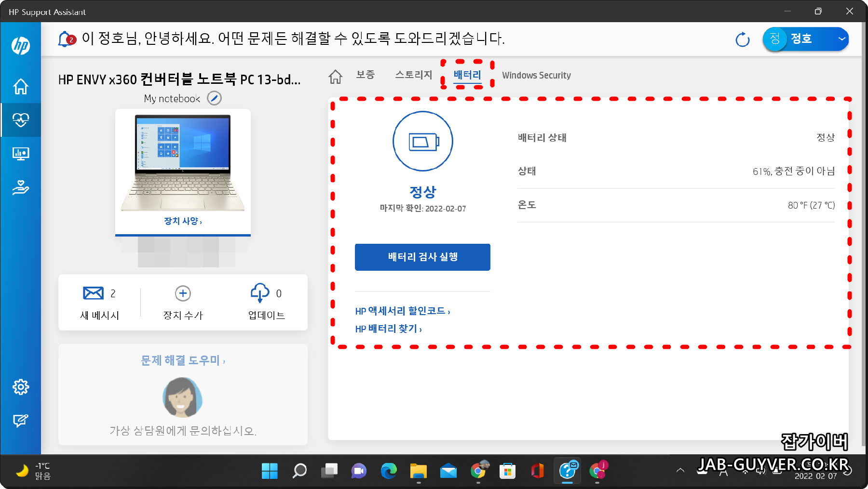Click the add device plus icon
The height and width of the screenshot is (489, 868).
click(x=183, y=293)
